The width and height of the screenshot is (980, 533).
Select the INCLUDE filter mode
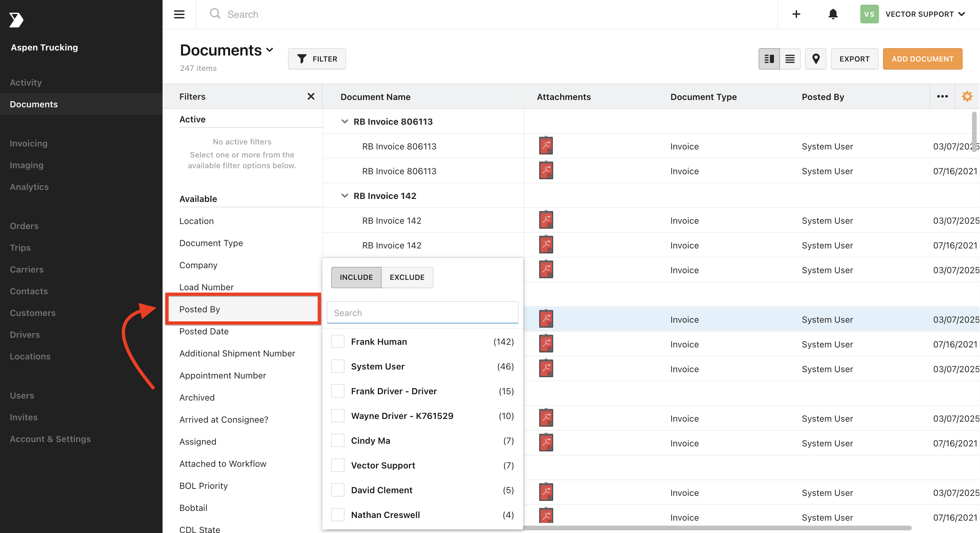coord(356,277)
